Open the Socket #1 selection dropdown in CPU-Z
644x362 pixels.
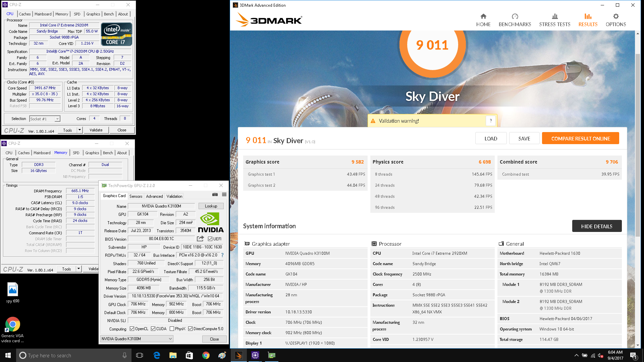[45, 119]
